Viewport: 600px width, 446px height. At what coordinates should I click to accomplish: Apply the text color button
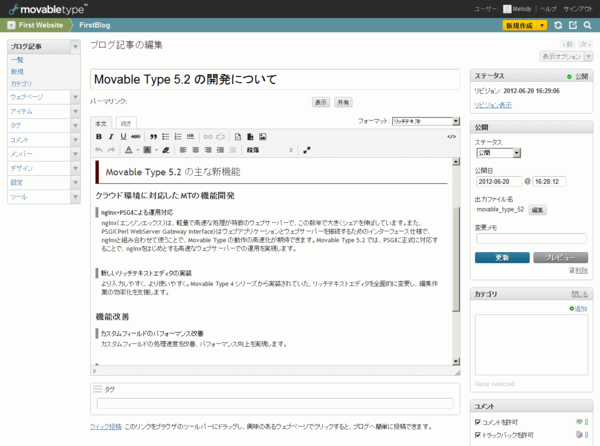click(x=129, y=150)
